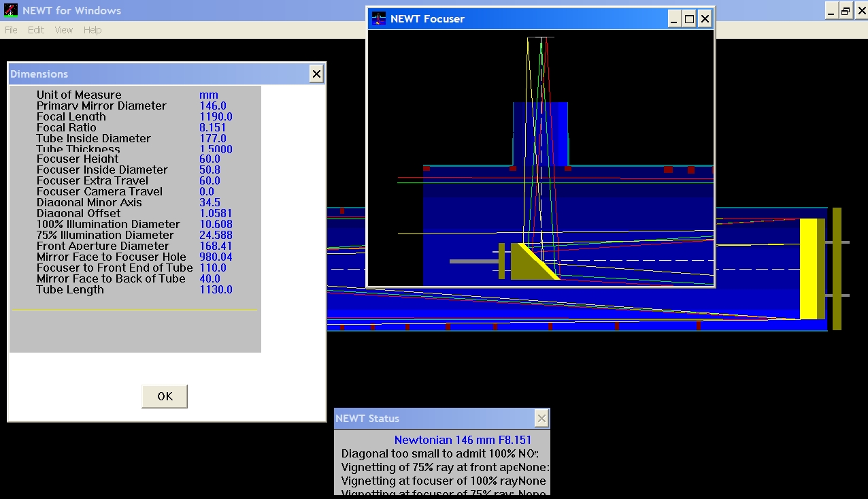868x499 pixels.
Task: Click the "Focal Ratio" label
Action: pyautogui.click(x=67, y=128)
